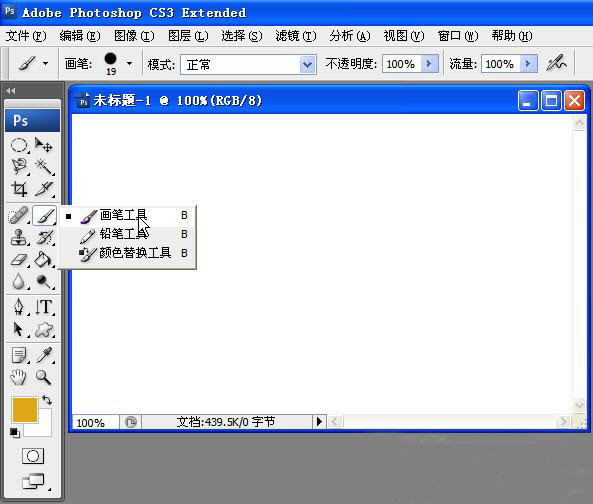Open the 窗口(W) menu
Viewport: 593px width, 504px height.
click(x=458, y=36)
